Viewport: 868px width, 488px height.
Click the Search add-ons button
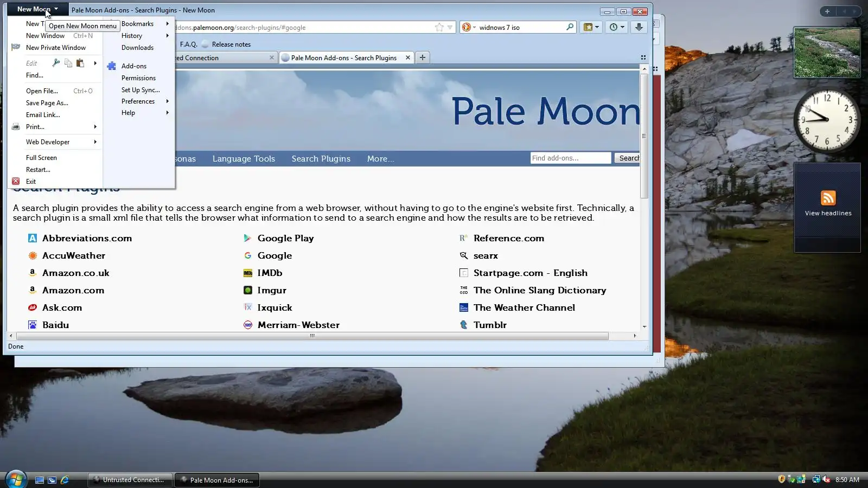tap(628, 158)
